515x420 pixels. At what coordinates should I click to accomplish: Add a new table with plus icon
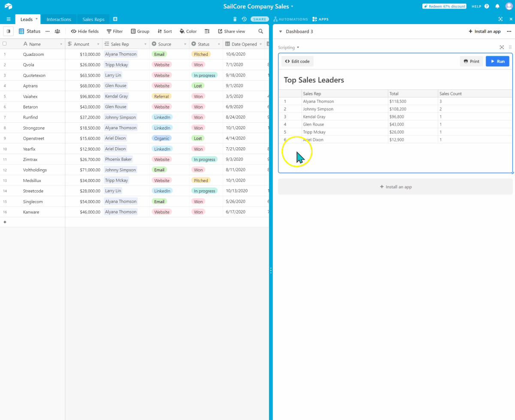pyautogui.click(x=115, y=19)
